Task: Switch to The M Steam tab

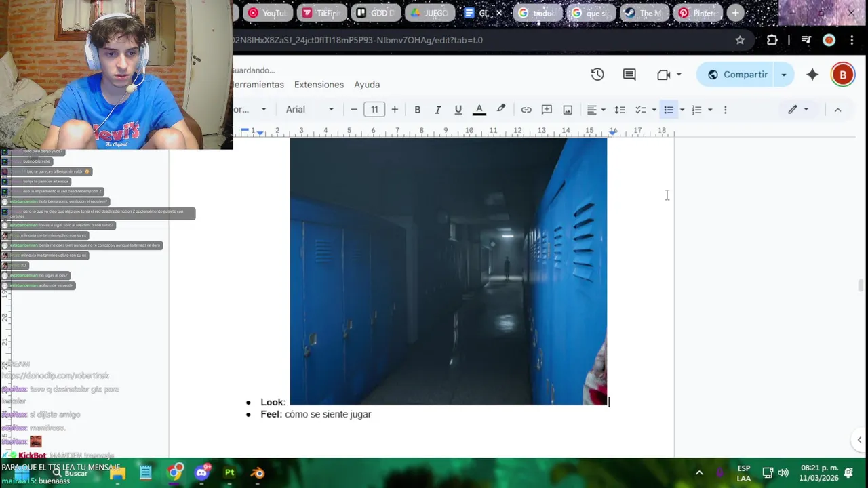Action: [644, 13]
